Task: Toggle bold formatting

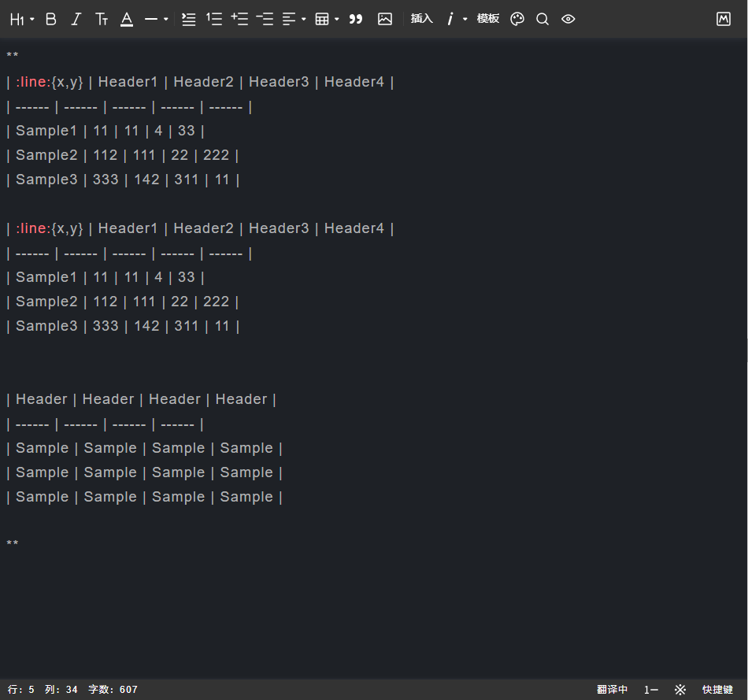Action: point(51,19)
